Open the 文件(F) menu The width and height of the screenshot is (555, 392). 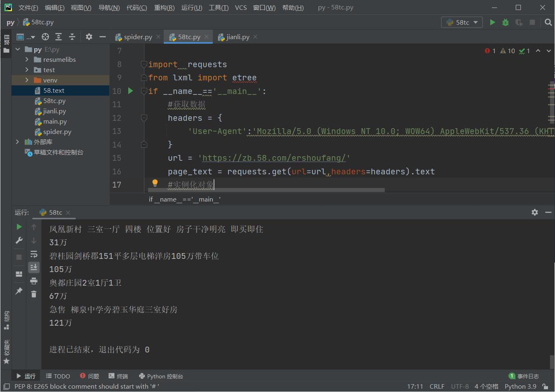(28, 7)
